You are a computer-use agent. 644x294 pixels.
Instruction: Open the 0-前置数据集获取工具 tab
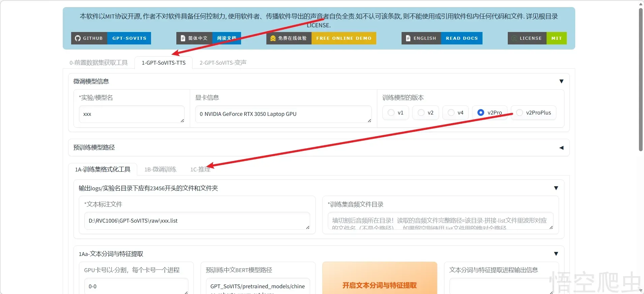(x=98, y=63)
